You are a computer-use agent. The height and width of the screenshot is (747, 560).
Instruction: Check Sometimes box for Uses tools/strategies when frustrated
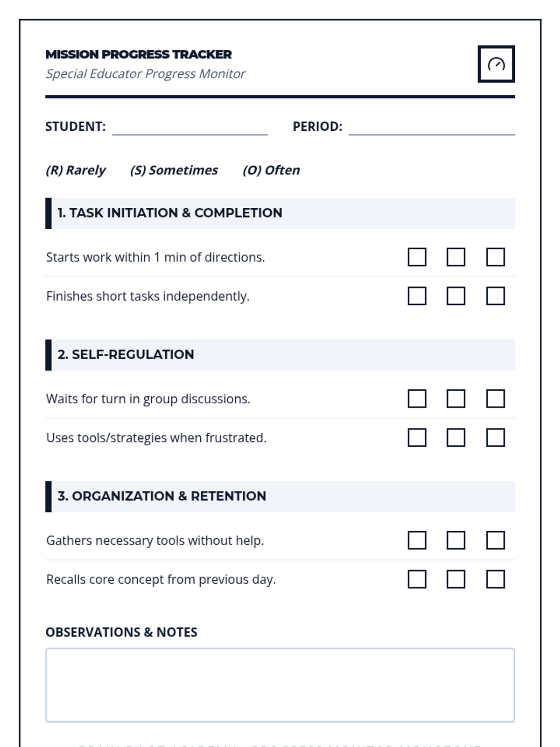tap(456, 438)
